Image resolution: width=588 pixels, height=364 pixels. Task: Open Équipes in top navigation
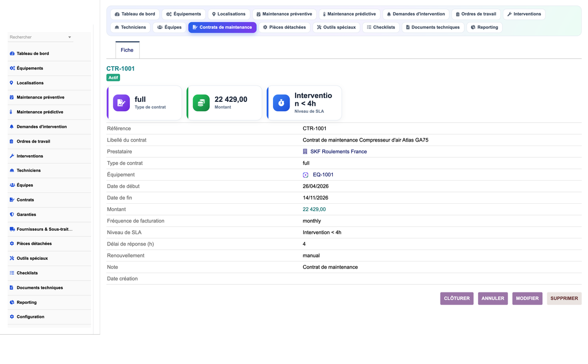pyautogui.click(x=170, y=27)
